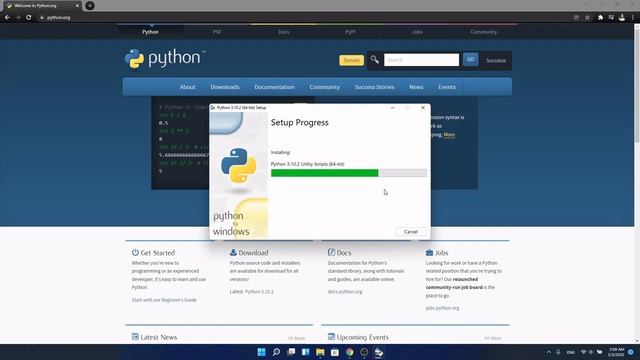The width and height of the screenshot is (640, 360).
Task: Bookmark this page with star icon
Action: [587, 18]
